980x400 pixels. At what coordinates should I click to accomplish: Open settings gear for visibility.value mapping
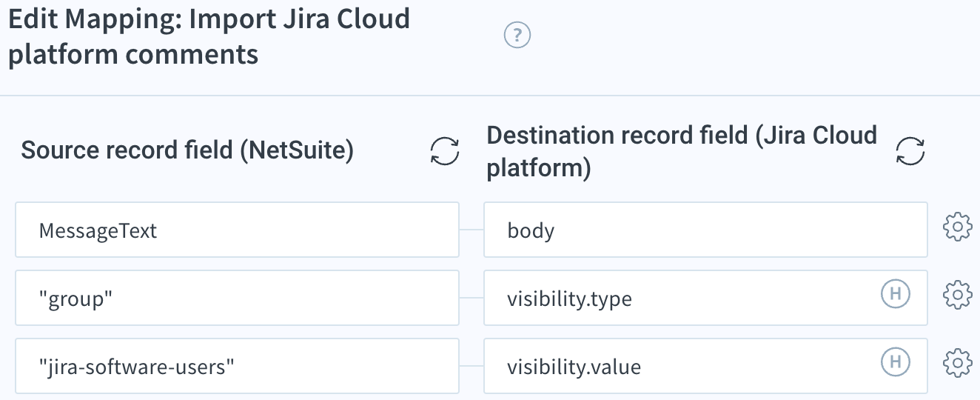click(x=957, y=363)
